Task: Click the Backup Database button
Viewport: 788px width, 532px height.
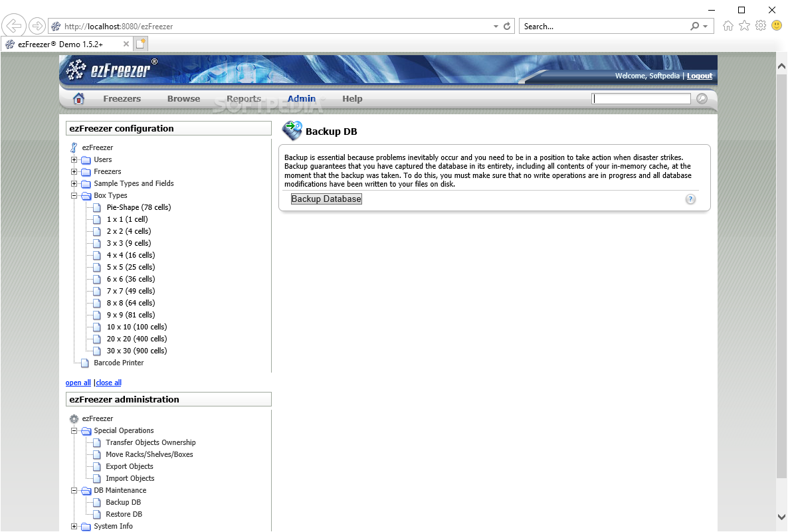Action: (326, 199)
